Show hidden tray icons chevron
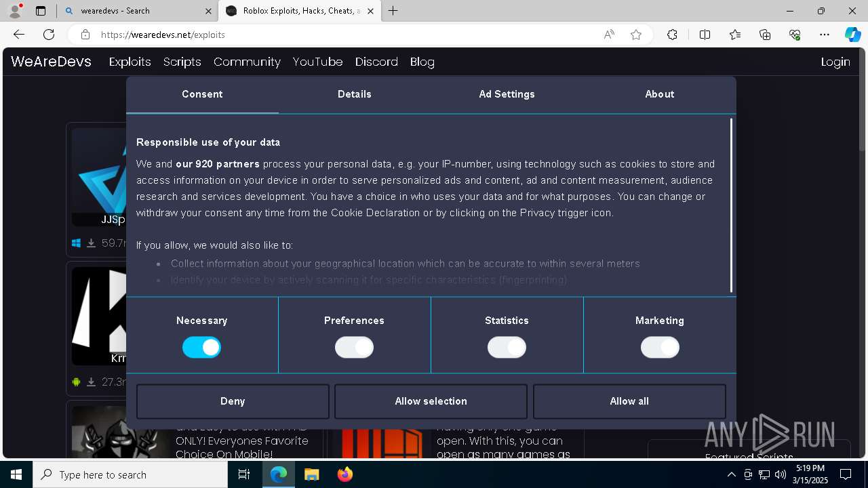The height and width of the screenshot is (488, 868). (x=732, y=474)
